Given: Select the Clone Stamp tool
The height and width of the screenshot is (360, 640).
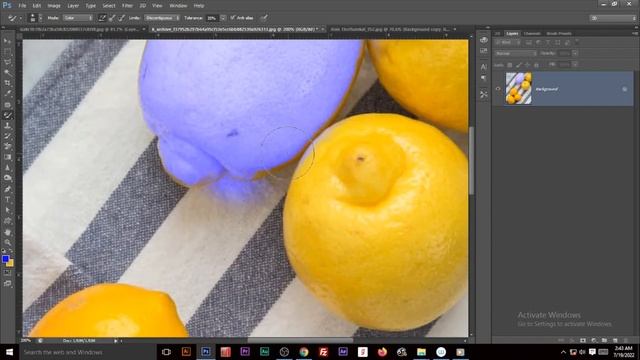Looking at the screenshot, I should pos(7,126).
